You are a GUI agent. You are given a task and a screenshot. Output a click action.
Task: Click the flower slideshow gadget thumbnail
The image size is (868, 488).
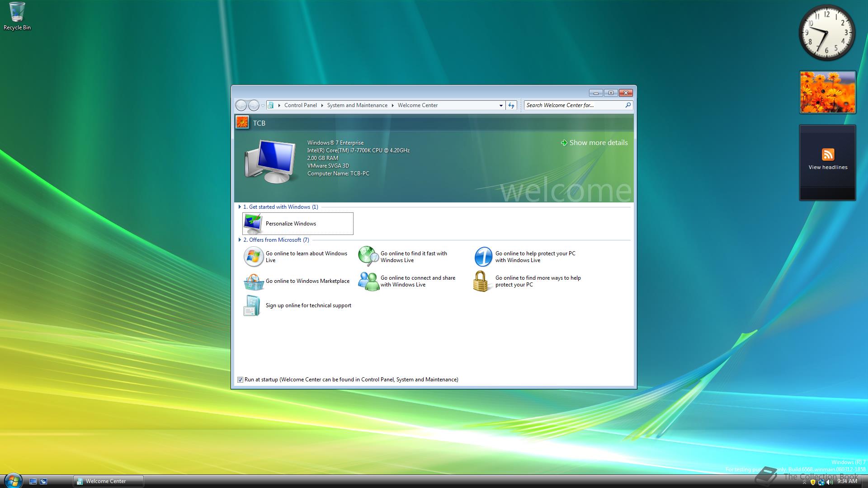click(x=827, y=92)
